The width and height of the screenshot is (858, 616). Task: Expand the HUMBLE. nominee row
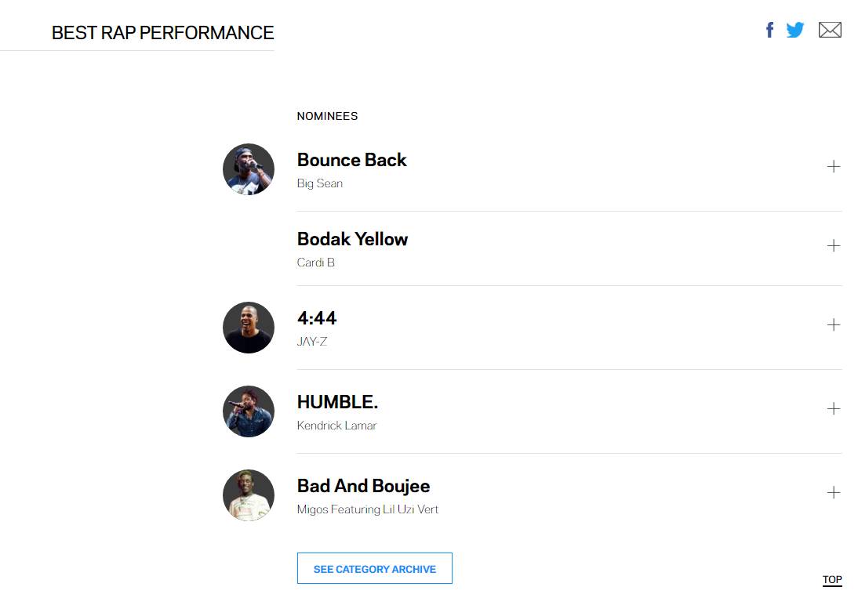[834, 408]
